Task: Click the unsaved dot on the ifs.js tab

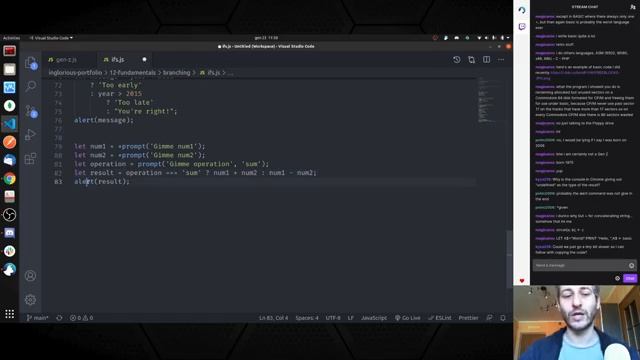Action: (x=144, y=60)
